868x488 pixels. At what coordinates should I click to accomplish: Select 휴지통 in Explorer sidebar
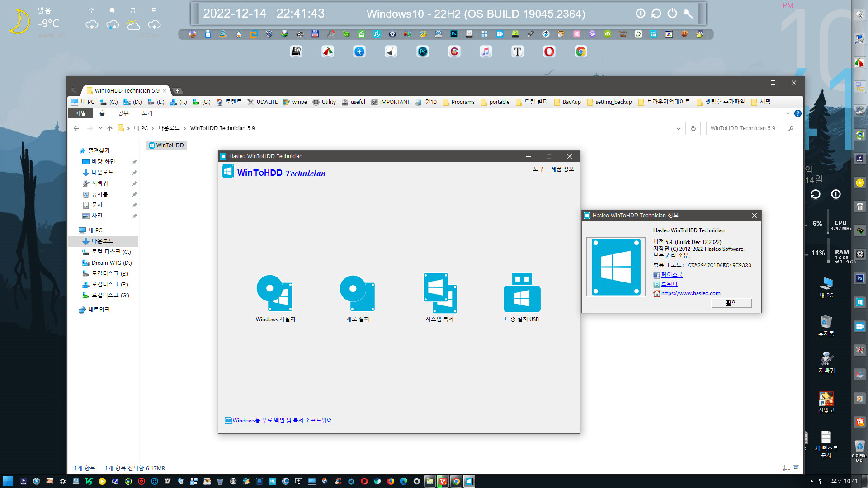point(99,194)
